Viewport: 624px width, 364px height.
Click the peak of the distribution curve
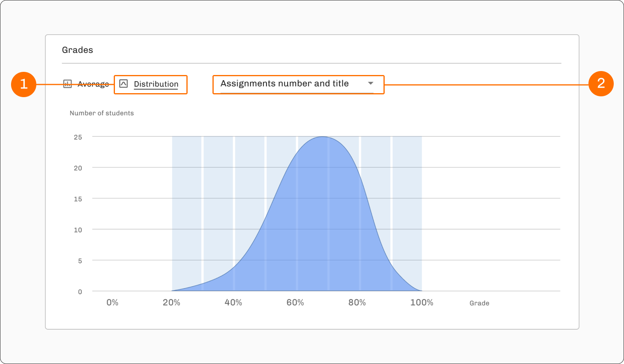323,137
